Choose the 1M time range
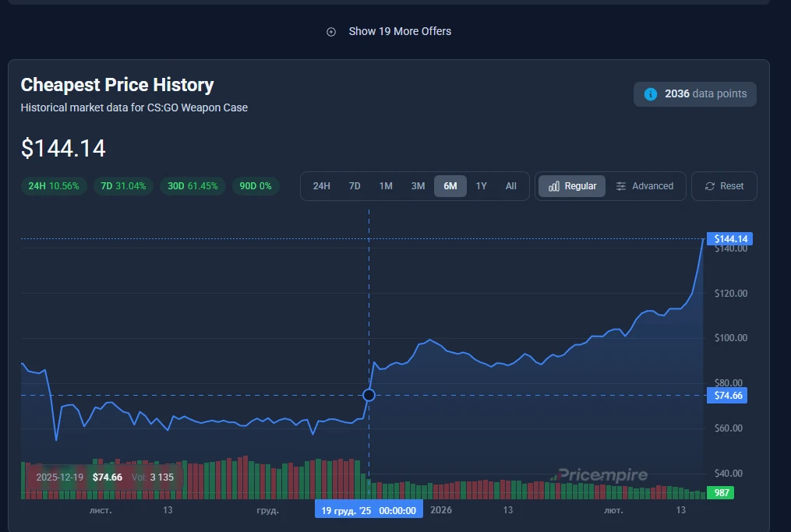The width and height of the screenshot is (791, 532). coord(386,186)
